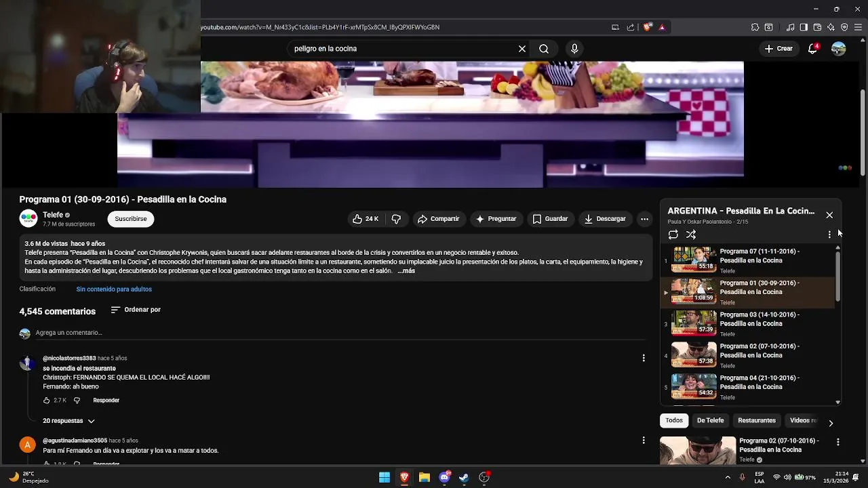
Task: Open Brave Rewards triangle icon
Action: point(662,27)
